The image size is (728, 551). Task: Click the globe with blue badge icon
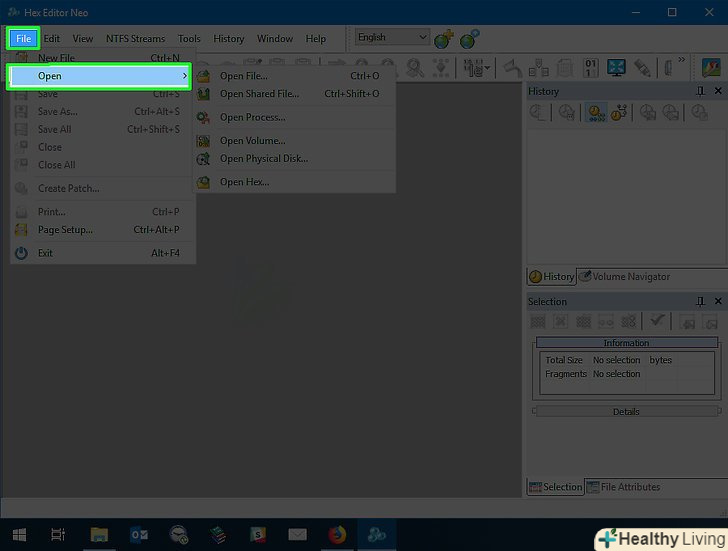click(469, 39)
